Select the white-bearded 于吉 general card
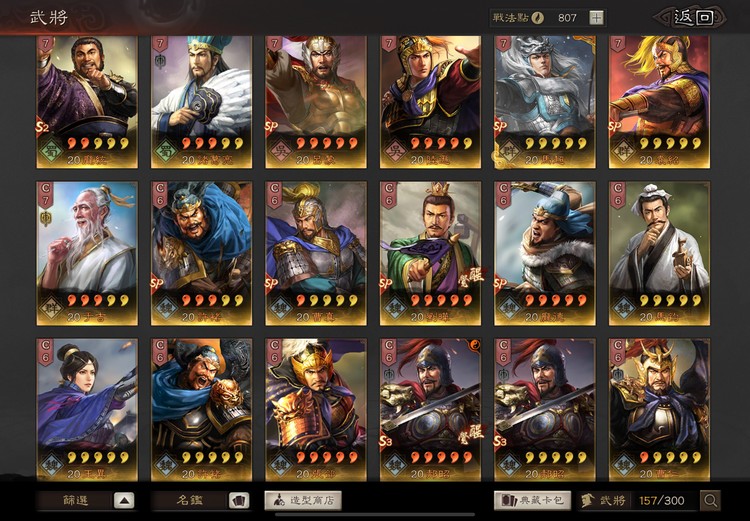Viewport: 750px width, 521px height. [87, 253]
